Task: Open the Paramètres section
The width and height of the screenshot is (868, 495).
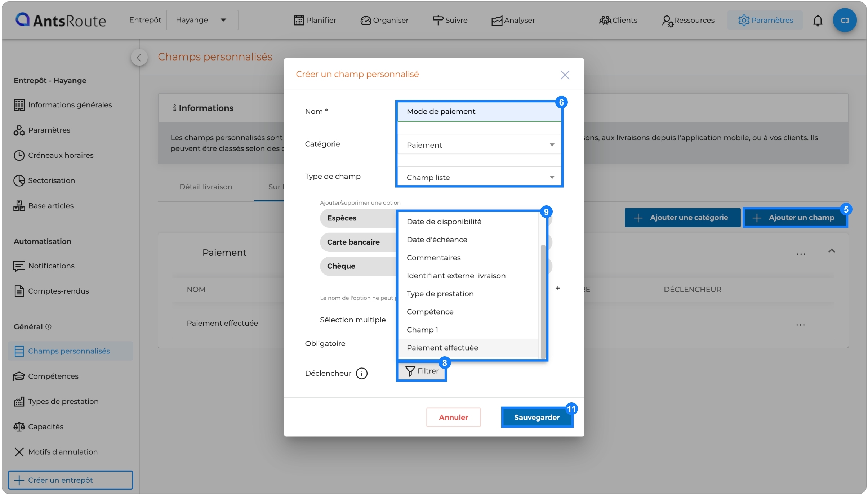Action: tap(765, 20)
